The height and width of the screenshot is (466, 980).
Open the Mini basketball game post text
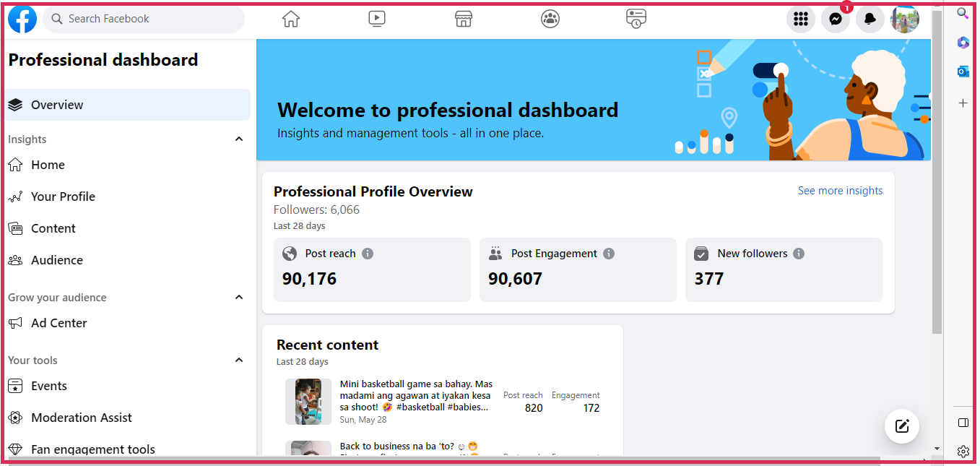click(416, 396)
